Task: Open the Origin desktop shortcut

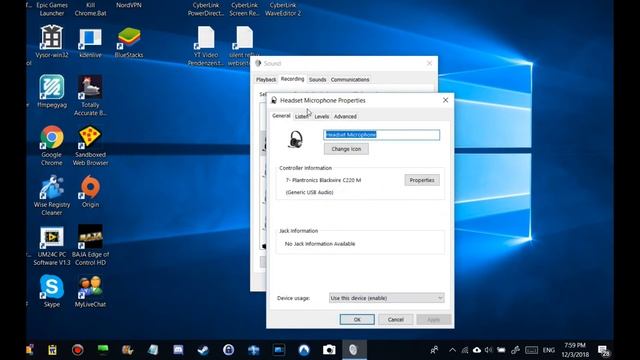Action: [x=90, y=191]
